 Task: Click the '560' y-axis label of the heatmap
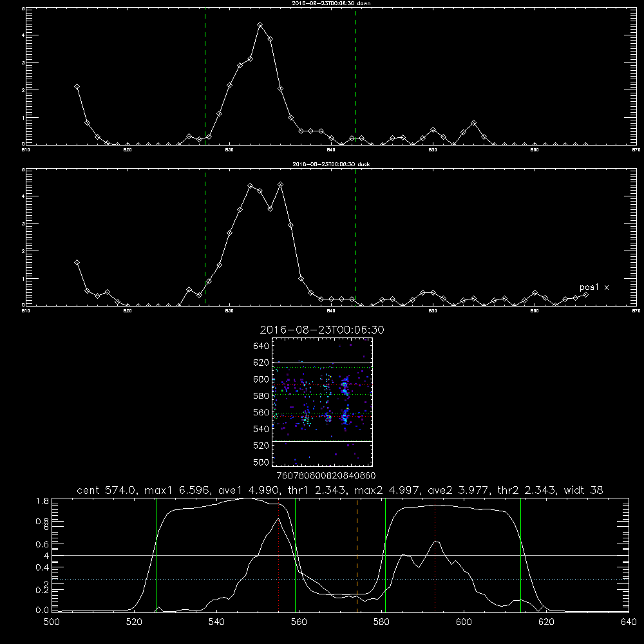261,412
